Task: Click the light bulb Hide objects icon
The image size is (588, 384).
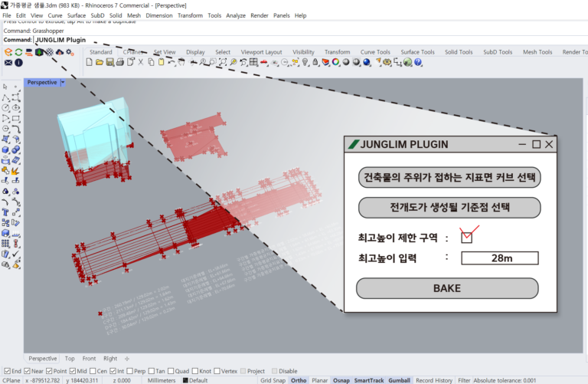Action: [x=305, y=62]
